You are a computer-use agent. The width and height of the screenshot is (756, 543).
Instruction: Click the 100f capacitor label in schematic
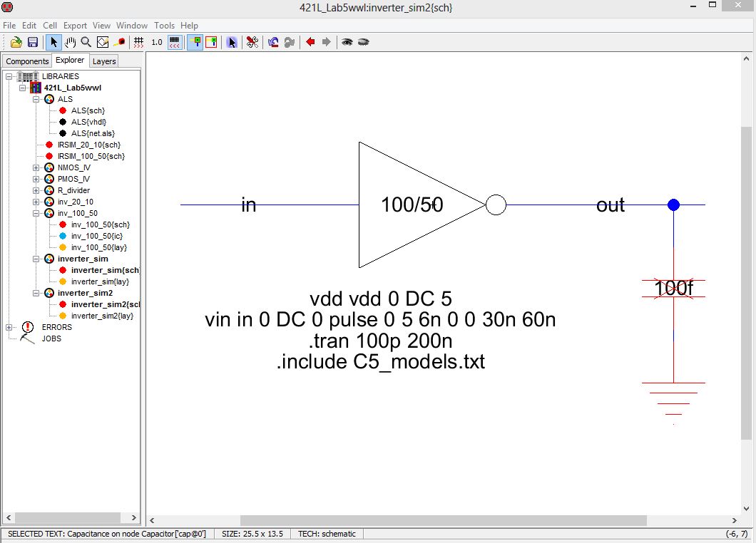coord(673,289)
